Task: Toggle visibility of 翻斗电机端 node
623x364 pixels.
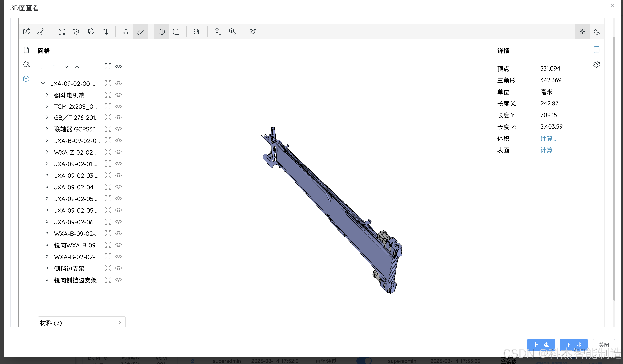Action: pos(119,95)
